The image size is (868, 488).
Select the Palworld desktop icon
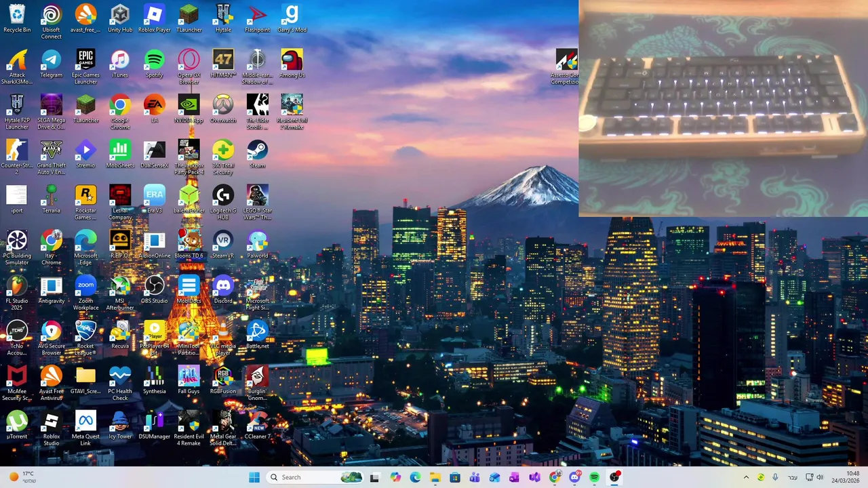257,245
